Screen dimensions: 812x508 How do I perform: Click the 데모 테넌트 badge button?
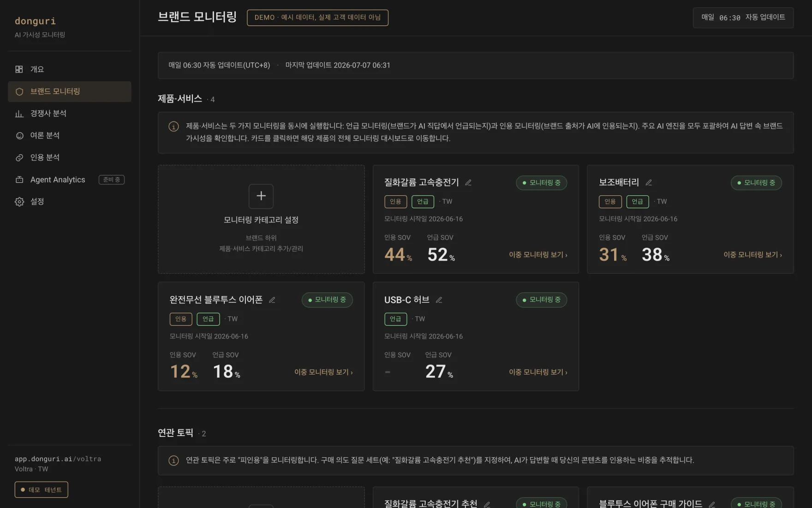(41, 490)
